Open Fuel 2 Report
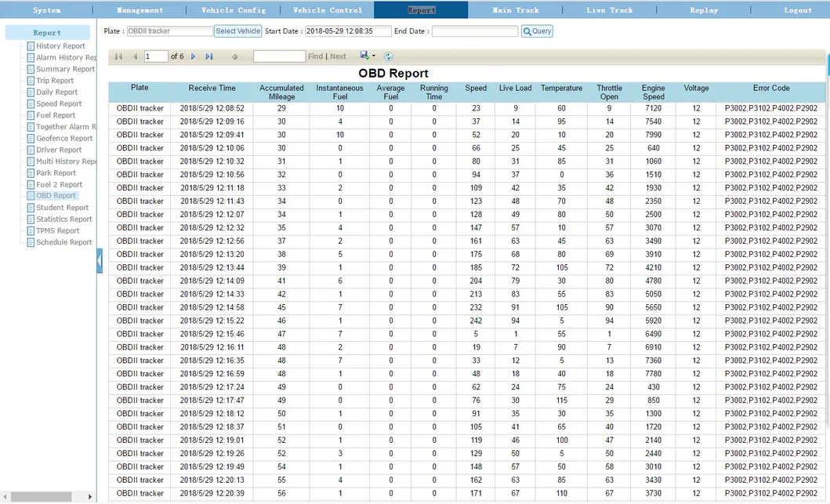 point(60,185)
